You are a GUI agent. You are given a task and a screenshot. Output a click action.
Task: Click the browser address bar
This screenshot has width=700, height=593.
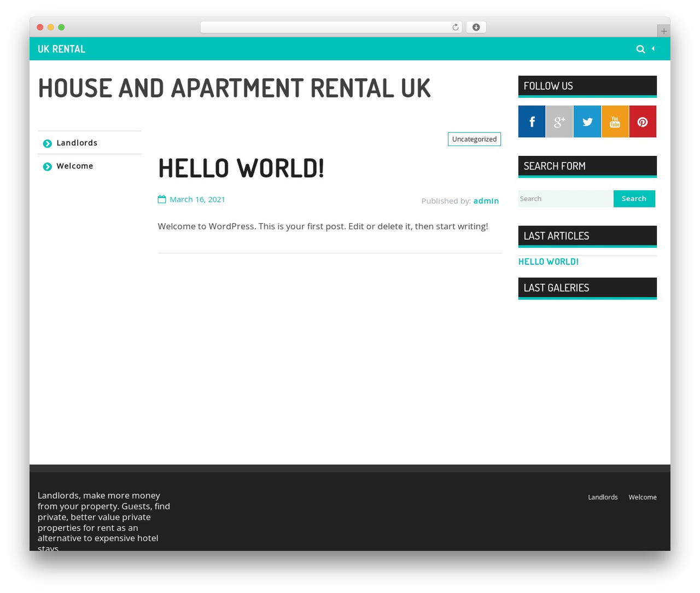click(x=331, y=27)
